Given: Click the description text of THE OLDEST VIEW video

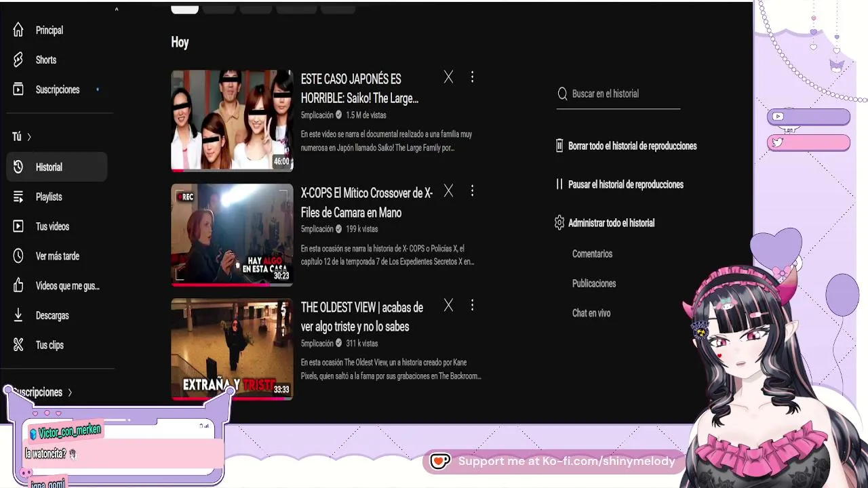Looking at the screenshot, I should 391,369.
